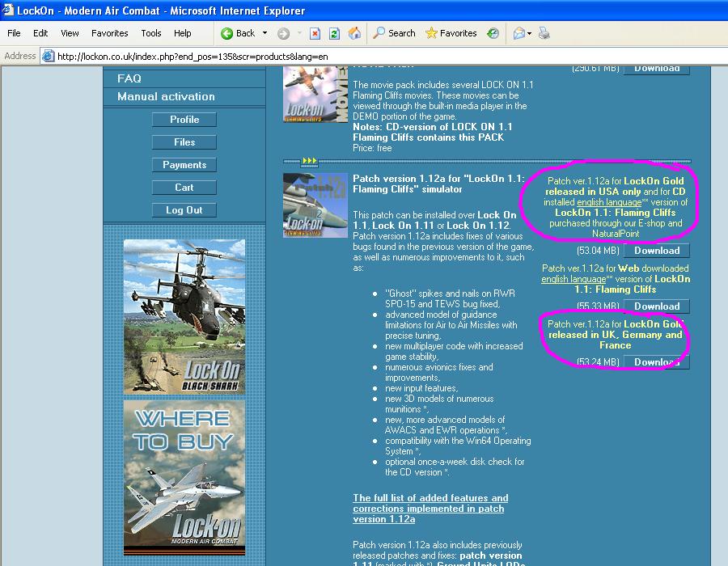728x566 pixels.
Task: Click 'new input features,' bullet
Action: 421,388
